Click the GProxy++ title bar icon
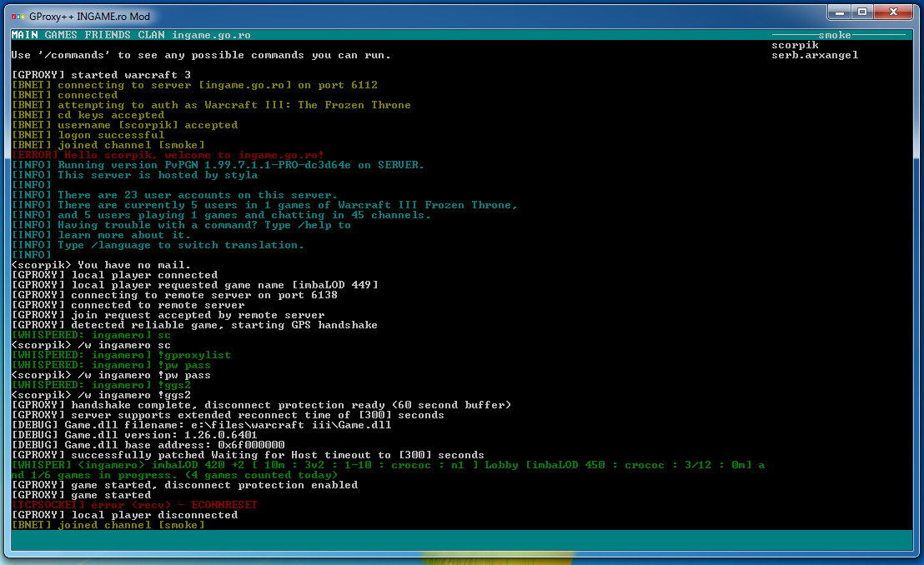This screenshot has height=565, width=924. [x=18, y=16]
